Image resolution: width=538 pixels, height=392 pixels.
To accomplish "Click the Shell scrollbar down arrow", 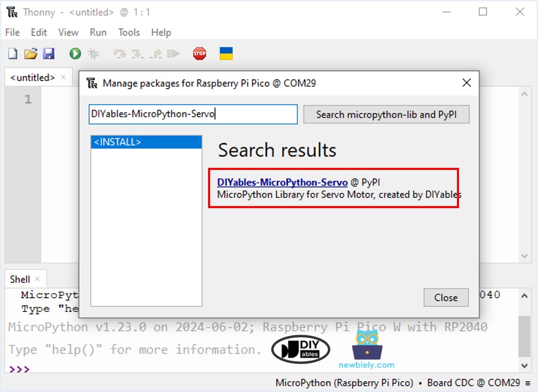I will point(524,365).
